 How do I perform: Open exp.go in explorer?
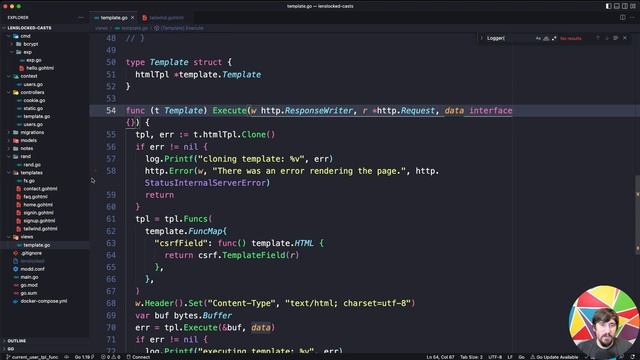(33, 60)
